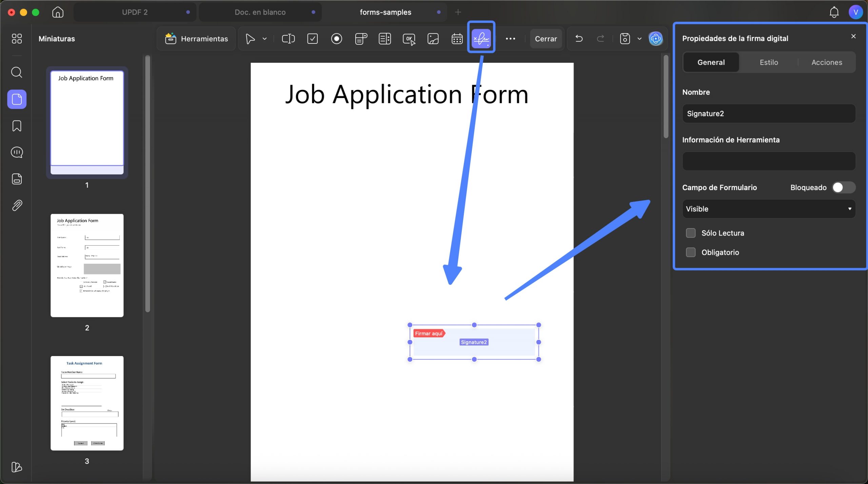This screenshot has height=484, width=868.
Task: Open the user account avatar
Action: pos(856,12)
